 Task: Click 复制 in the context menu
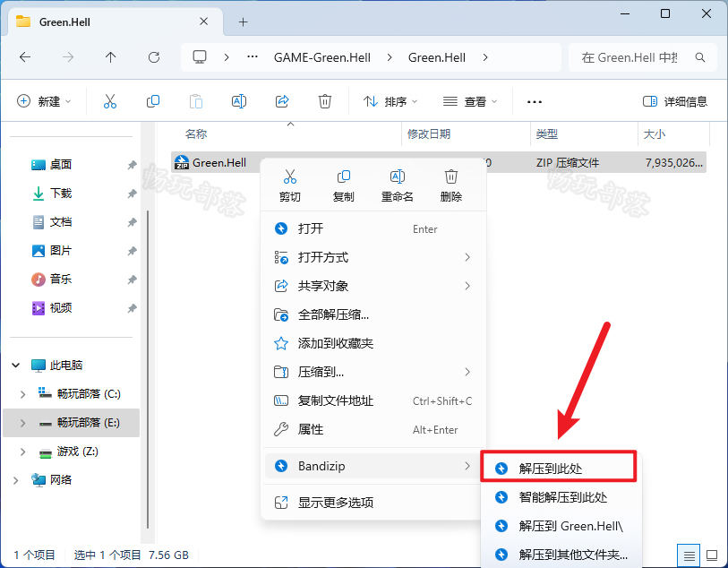[x=344, y=185]
